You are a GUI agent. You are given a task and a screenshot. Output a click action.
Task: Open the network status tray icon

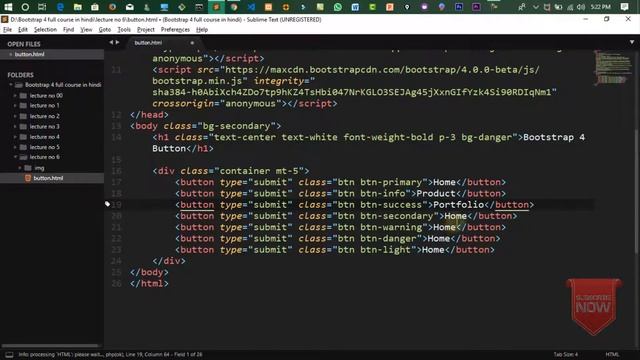pos(570,7)
